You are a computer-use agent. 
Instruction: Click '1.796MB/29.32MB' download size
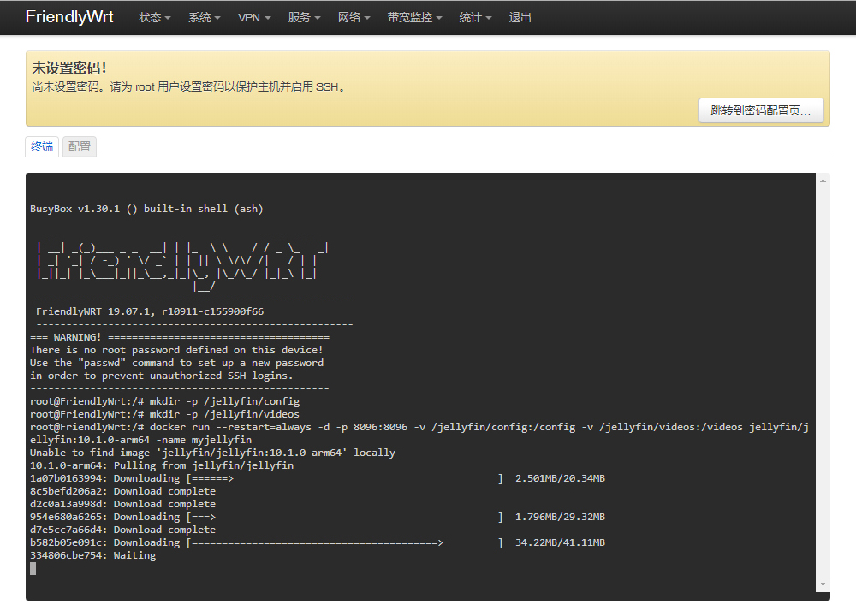[x=560, y=518]
